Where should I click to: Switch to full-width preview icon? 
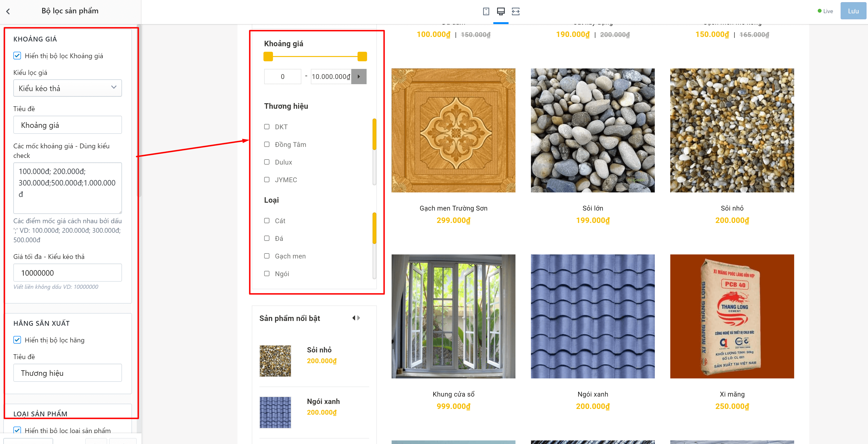pyautogui.click(x=515, y=11)
